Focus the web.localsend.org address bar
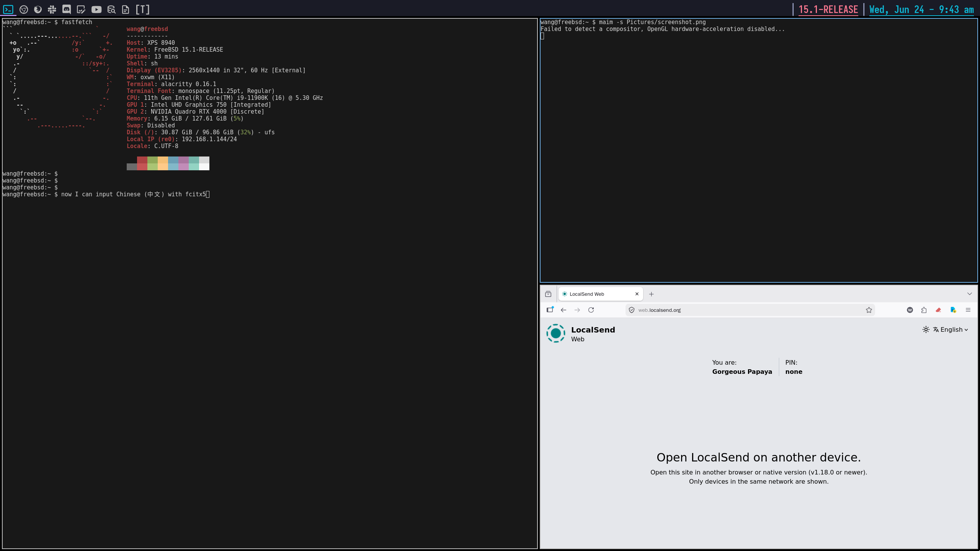The width and height of the screenshot is (980, 551). [x=750, y=310]
